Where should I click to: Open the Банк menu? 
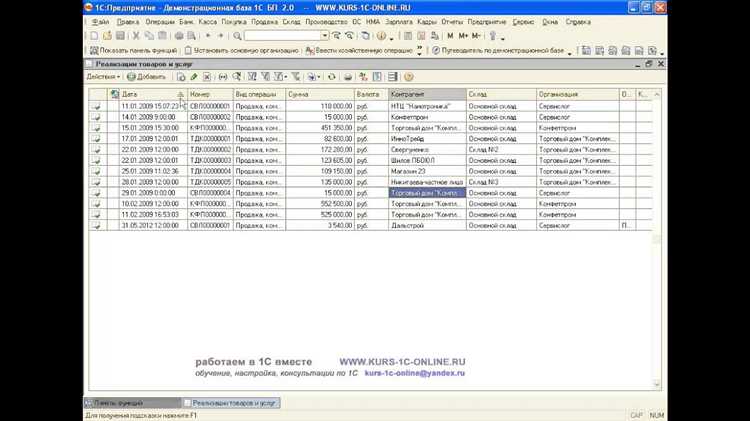point(187,22)
